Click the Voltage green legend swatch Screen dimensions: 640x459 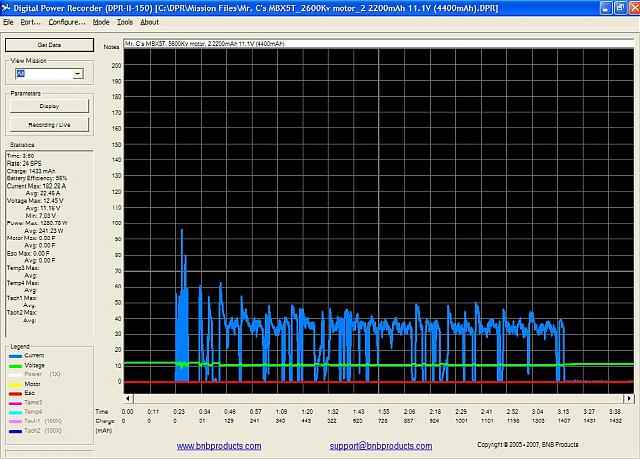point(15,364)
